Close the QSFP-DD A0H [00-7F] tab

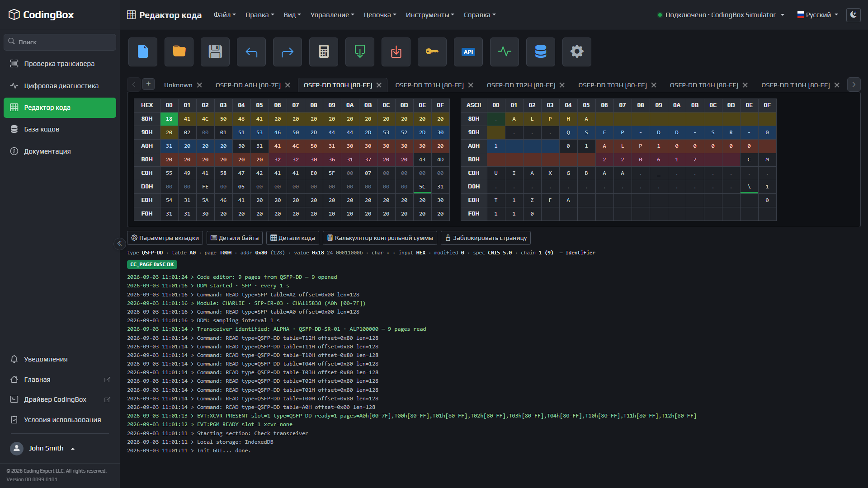[x=288, y=85]
